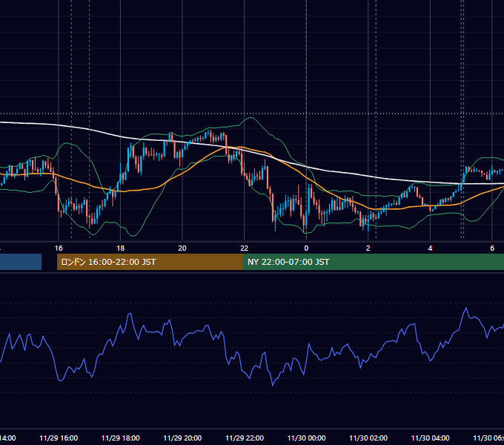
Task: Click the hour label 18 on price chart axis
Action: 121,248
